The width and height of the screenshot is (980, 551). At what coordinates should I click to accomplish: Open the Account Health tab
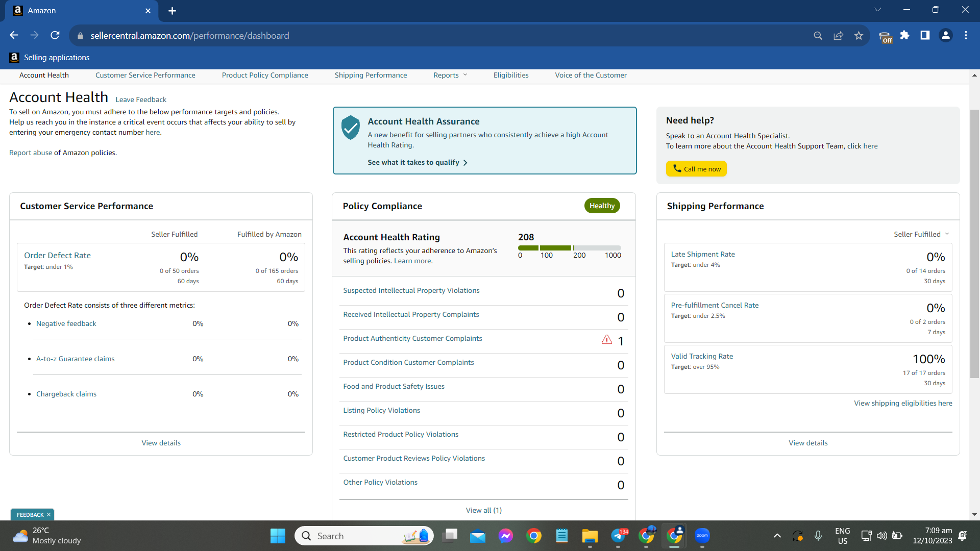(44, 75)
